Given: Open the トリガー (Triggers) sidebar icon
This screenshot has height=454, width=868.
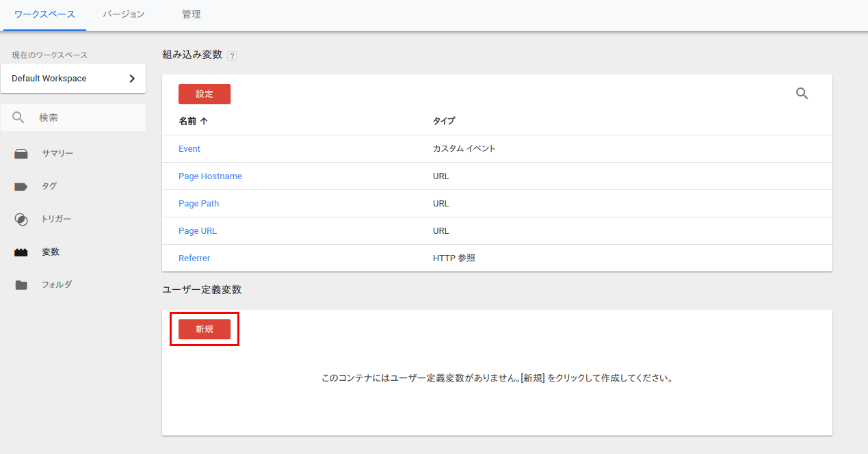Looking at the screenshot, I should (21, 219).
